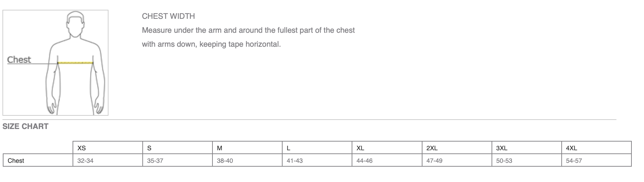Click the 54-57 chest measurement cell
The image size is (644, 182).
click(x=597, y=160)
